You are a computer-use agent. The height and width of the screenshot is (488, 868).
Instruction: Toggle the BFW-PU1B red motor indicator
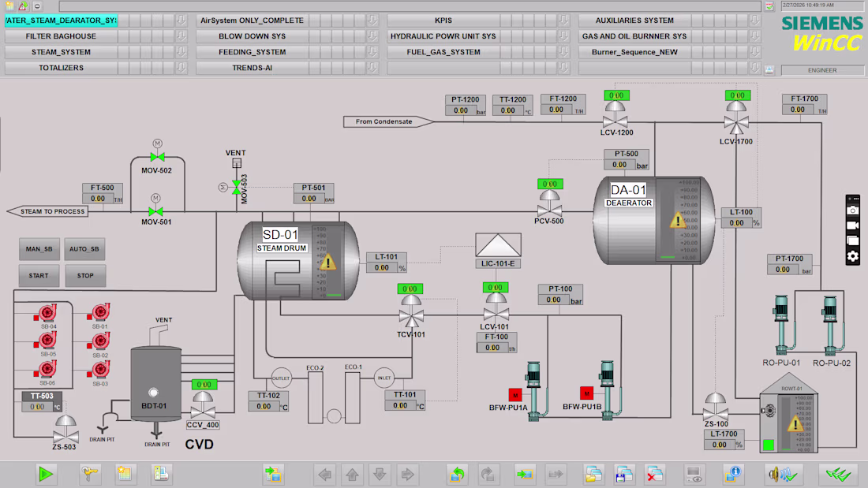click(587, 393)
